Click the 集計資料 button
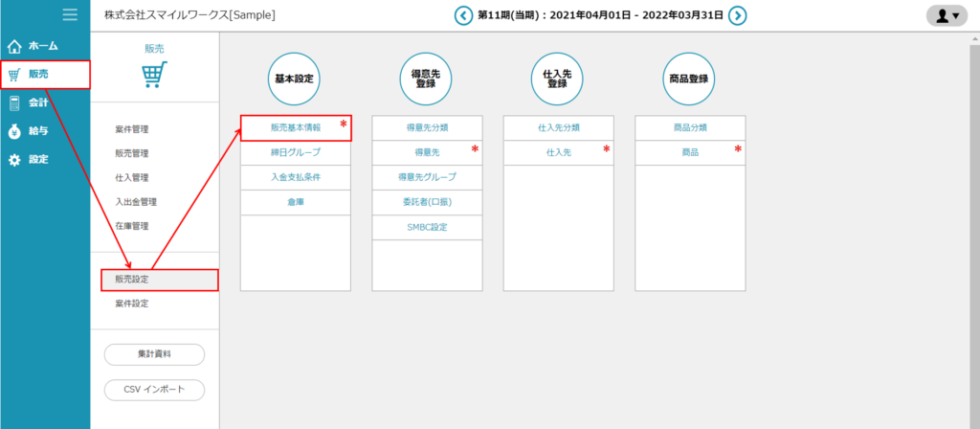 [154, 354]
